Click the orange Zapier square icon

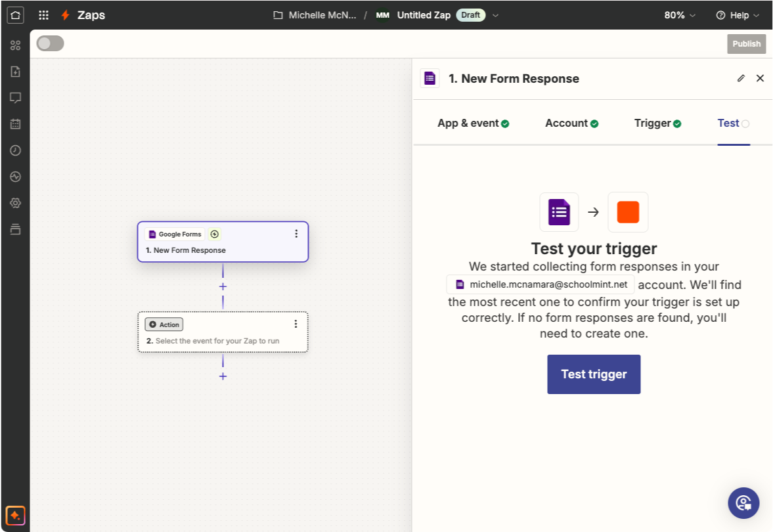click(x=628, y=212)
